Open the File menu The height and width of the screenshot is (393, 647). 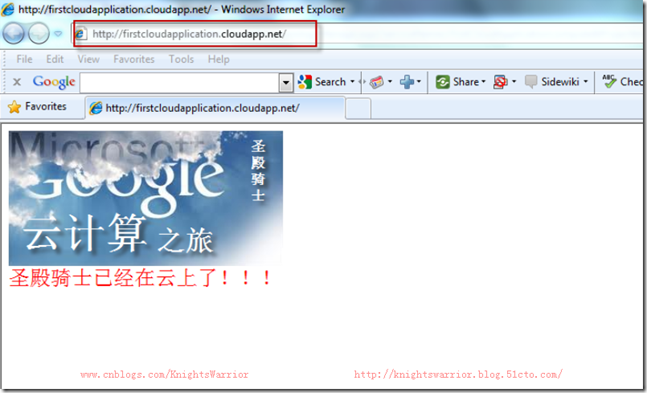tap(24, 59)
